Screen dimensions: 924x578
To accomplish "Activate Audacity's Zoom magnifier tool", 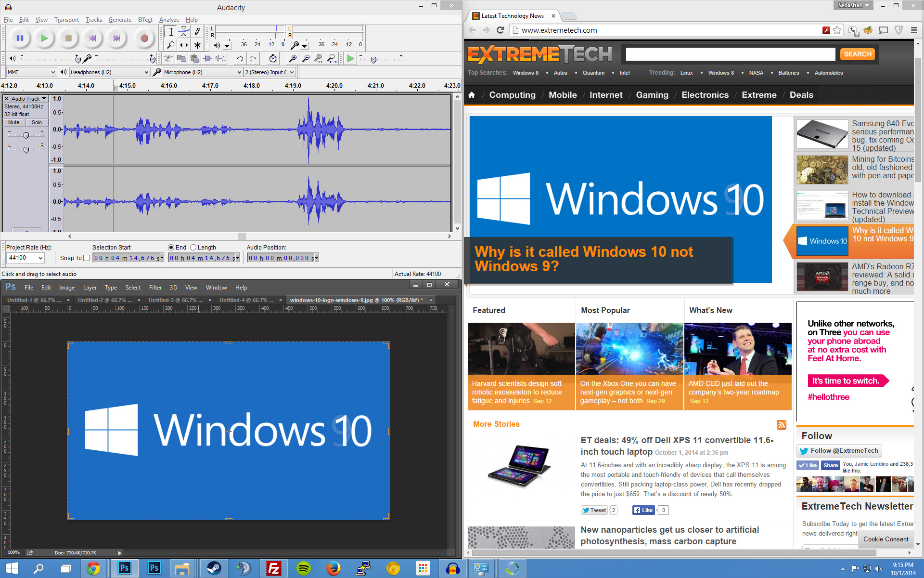I will [171, 45].
